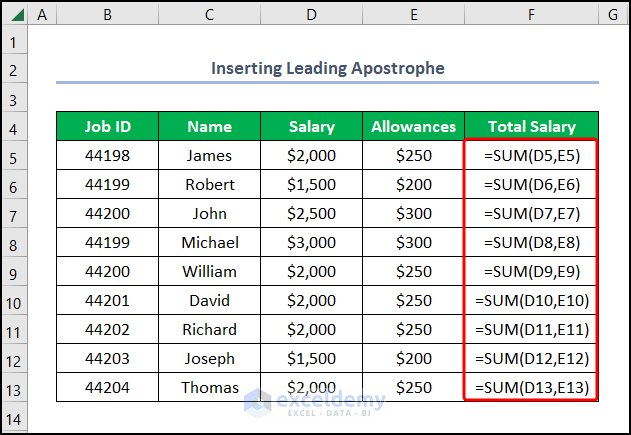This screenshot has height=435, width=631.
Task: Select the formula cell =SUM(D5,E5)
Action: pos(531,156)
